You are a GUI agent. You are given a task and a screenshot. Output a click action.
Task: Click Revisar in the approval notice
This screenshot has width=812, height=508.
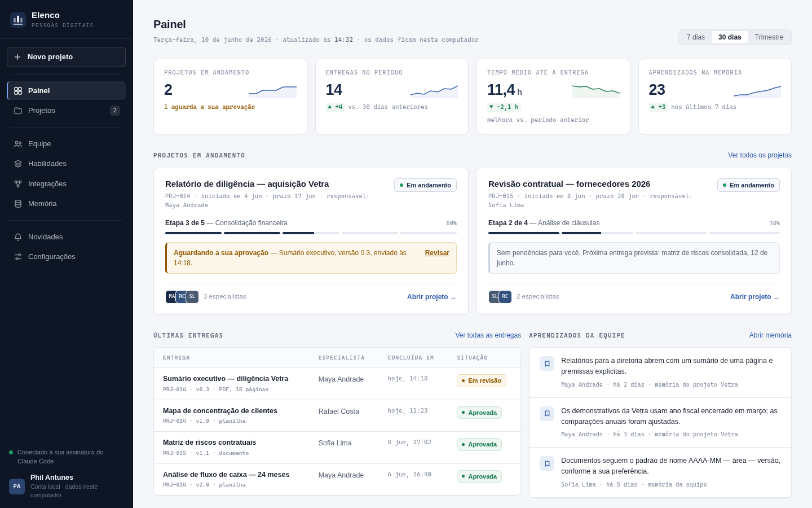click(x=437, y=253)
